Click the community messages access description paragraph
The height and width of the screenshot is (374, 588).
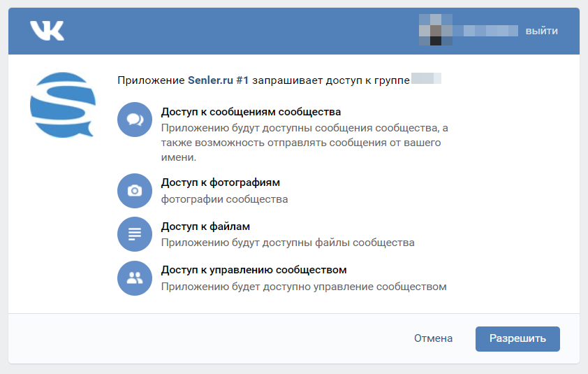click(304, 143)
